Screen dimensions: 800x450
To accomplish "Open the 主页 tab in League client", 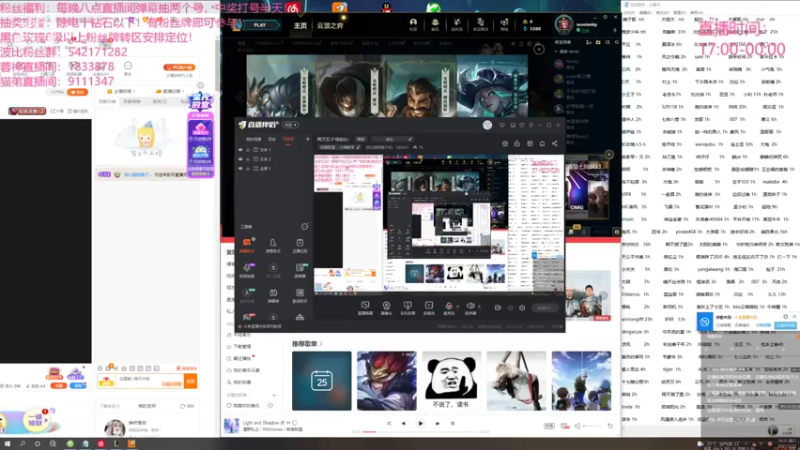I will coord(300,26).
